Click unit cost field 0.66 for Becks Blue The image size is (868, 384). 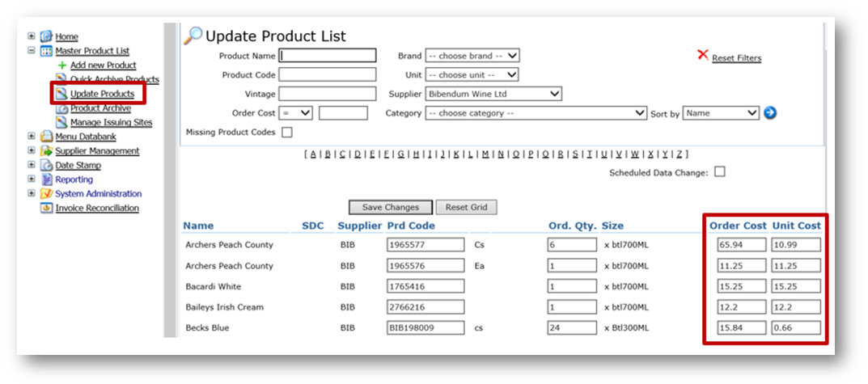pyautogui.click(x=796, y=328)
